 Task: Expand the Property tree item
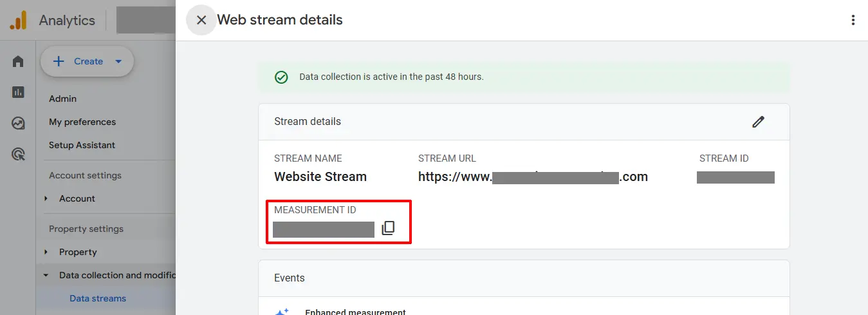point(46,252)
